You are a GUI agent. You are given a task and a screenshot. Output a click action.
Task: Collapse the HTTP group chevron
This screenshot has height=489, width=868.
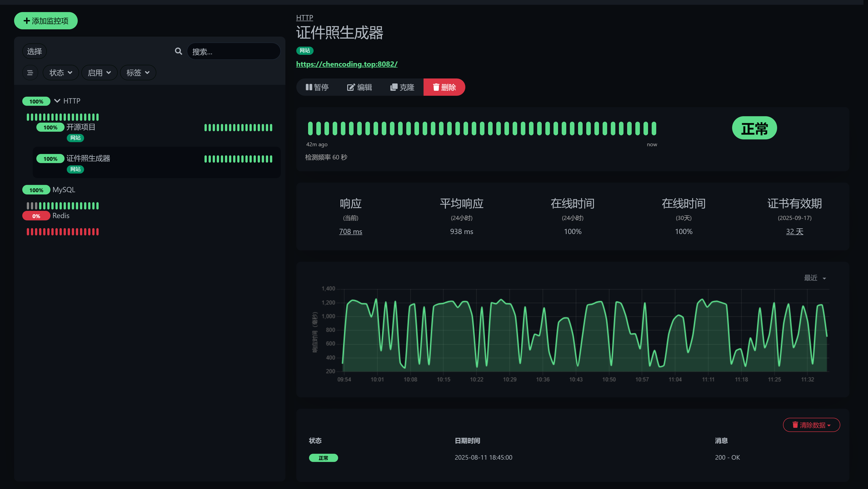pyautogui.click(x=57, y=101)
